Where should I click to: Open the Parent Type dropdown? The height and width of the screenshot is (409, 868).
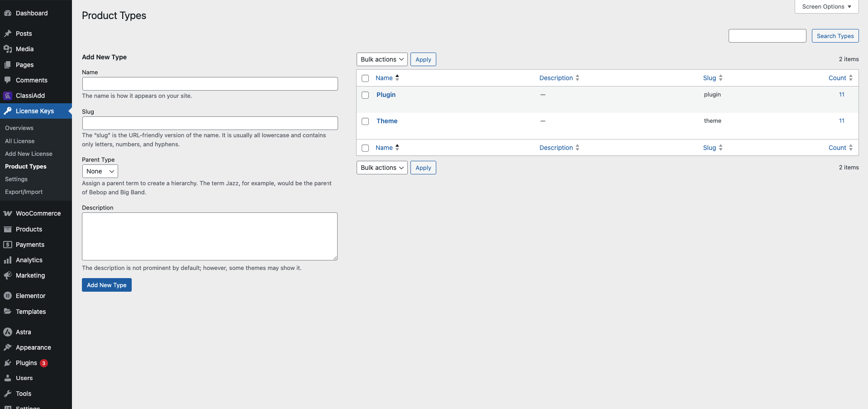[100, 171]
